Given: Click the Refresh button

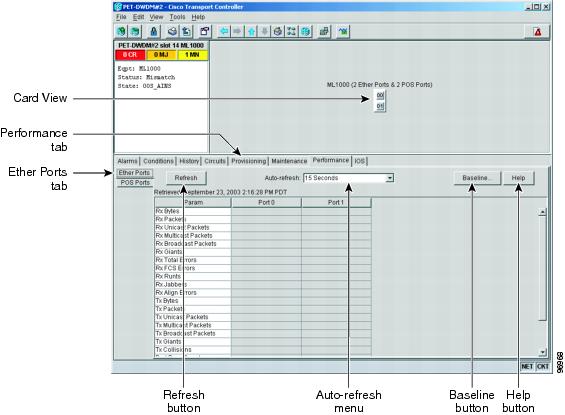Looking at the screenshot, I should pyautogui.click(x=186, y=178).
